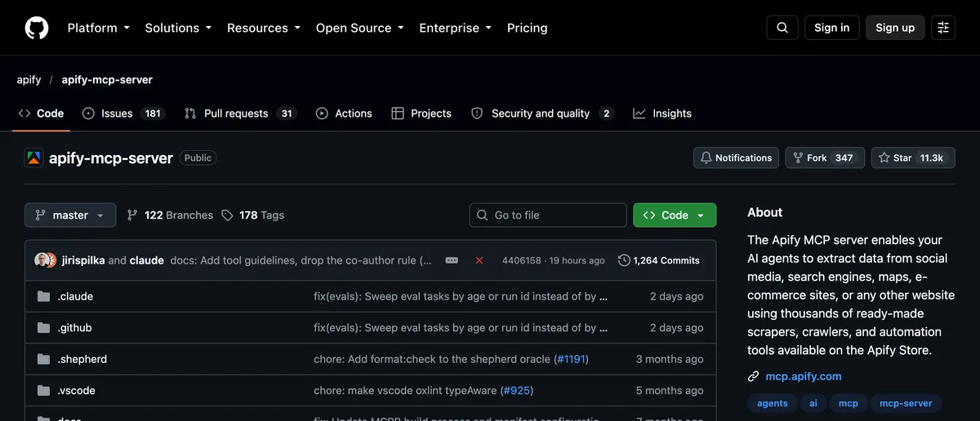Switch to the Issues tab

coord(123,113)
